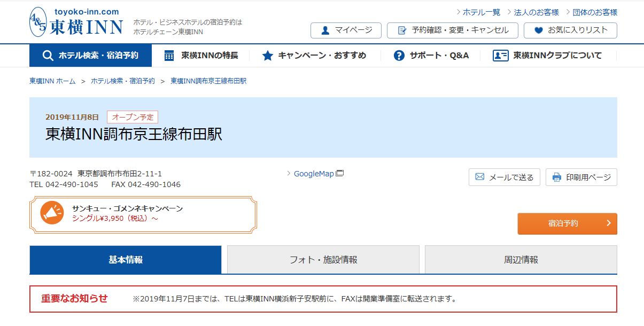This screenshot has width=644, height=326.
Task: Open the ホテル検索・宿泊予約 menu
Action: click(x=90, y=56)
